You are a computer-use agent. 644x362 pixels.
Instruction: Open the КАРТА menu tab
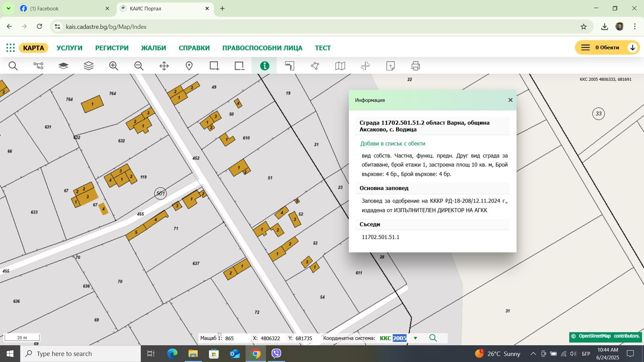[x=33, y=48]
